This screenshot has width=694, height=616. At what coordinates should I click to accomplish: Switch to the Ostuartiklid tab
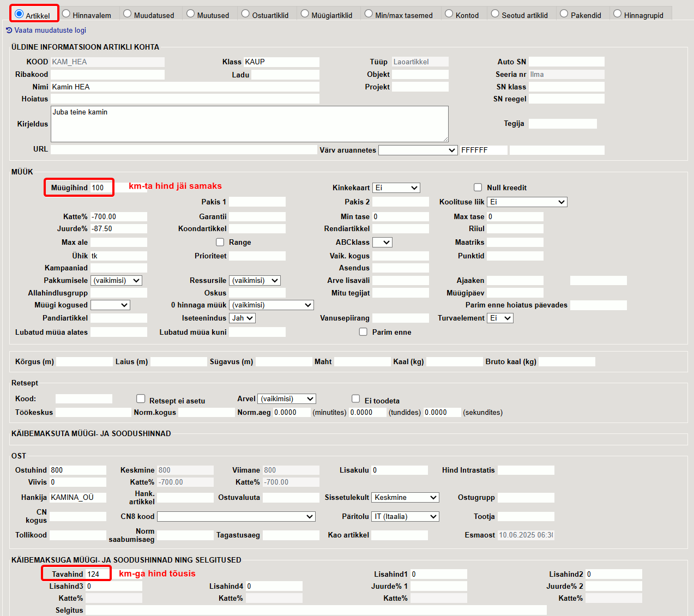[x=245, y=14]
